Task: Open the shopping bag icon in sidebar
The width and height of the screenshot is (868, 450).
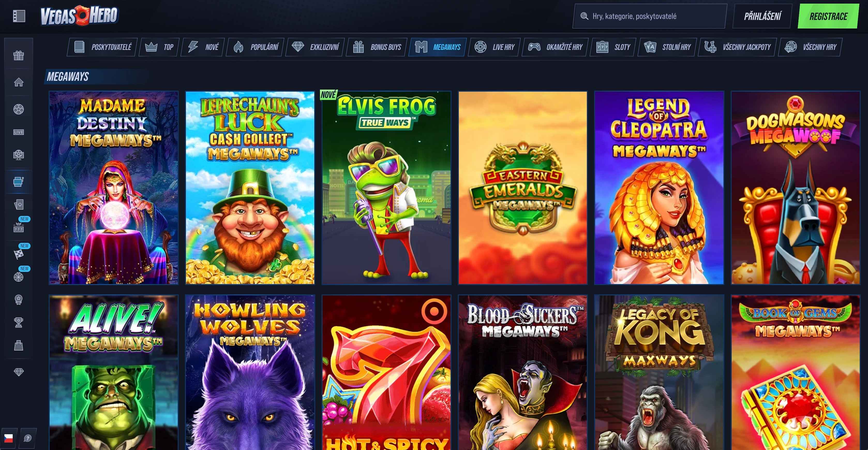Action: click(19, 345)
